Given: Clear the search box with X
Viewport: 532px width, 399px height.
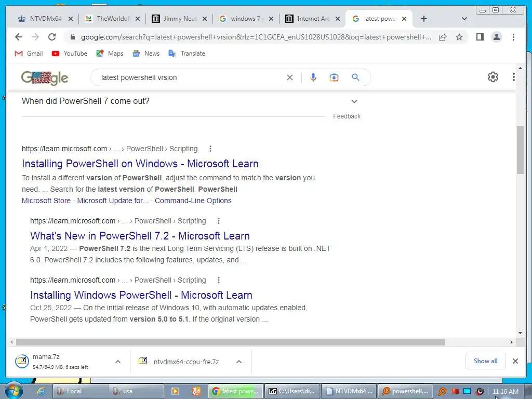Looking at the screenshot, I should 290,77.
